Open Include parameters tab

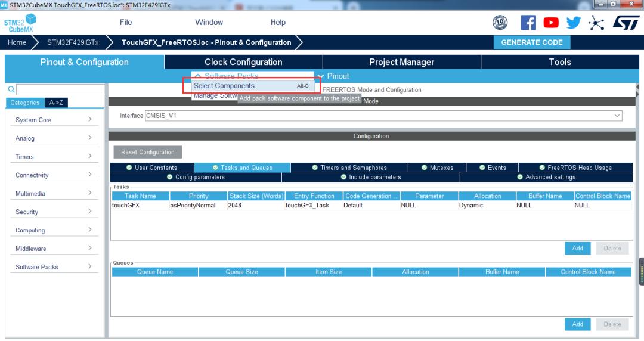tap(370, 177)
